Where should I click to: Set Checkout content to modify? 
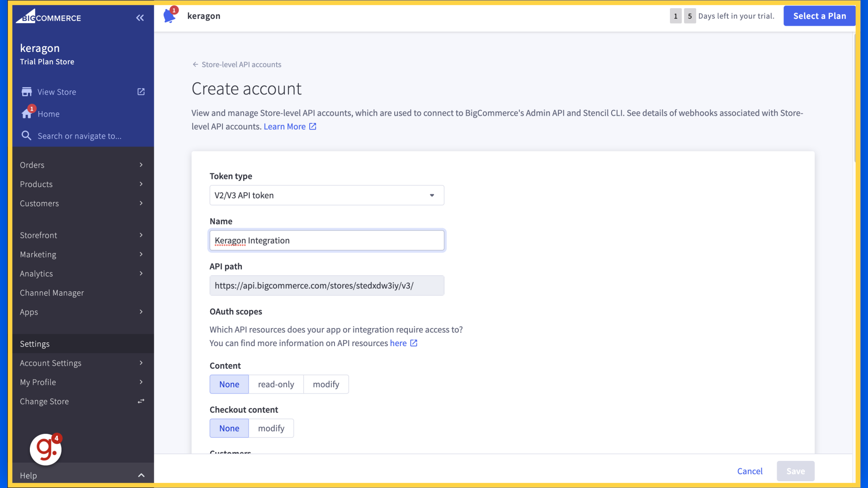click(271, 428)
